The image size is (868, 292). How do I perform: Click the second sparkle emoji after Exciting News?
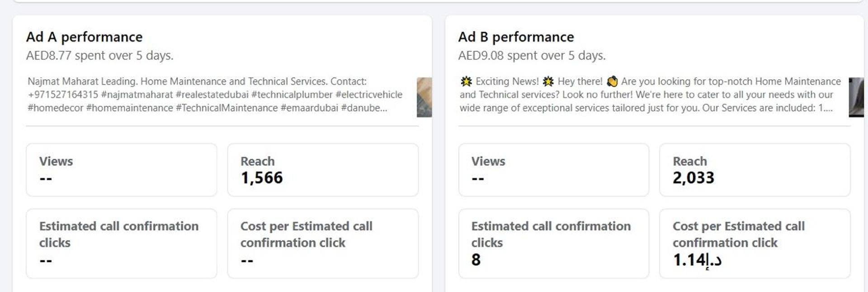click(548, 81)
